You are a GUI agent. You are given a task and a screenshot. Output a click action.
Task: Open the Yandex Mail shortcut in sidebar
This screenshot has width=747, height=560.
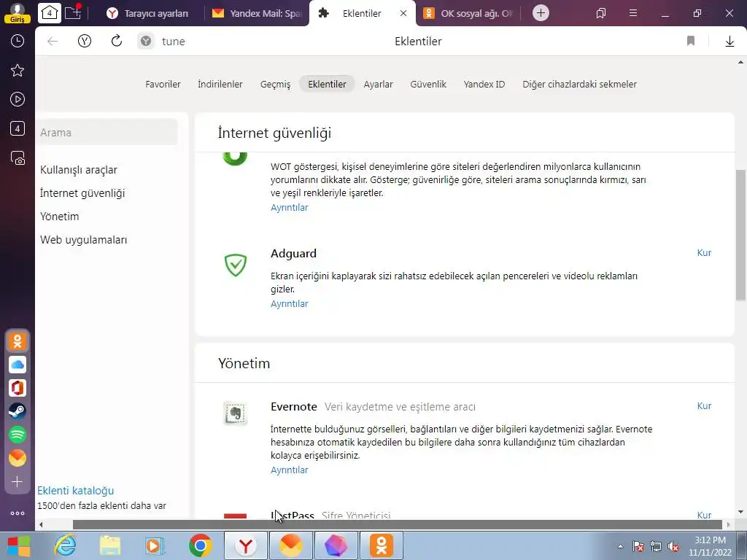18,458
